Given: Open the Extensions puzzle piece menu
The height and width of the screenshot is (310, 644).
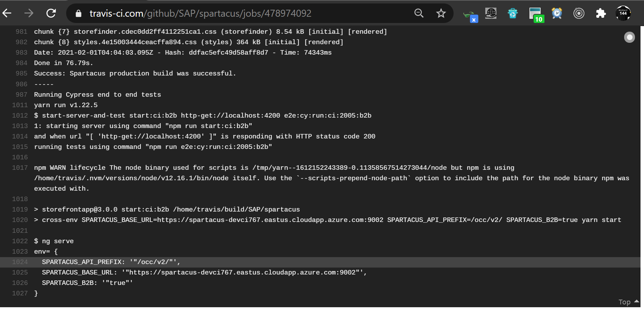Looking at the screenshot, I should click(x=601, y=14).
